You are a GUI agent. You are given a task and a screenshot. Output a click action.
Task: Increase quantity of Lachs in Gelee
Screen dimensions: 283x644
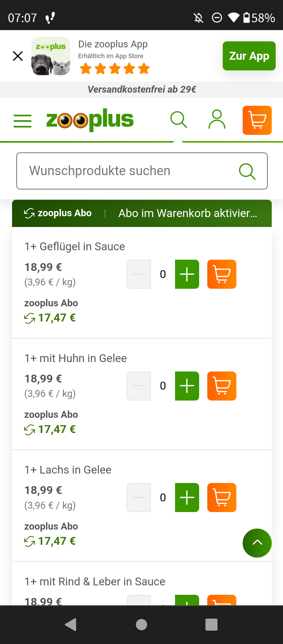click(187, 497)
